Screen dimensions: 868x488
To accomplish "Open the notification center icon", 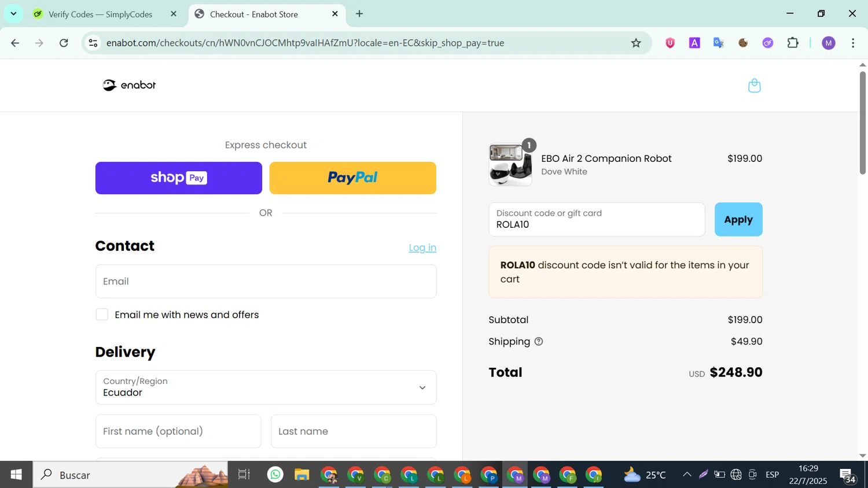I will click(848, 476).
